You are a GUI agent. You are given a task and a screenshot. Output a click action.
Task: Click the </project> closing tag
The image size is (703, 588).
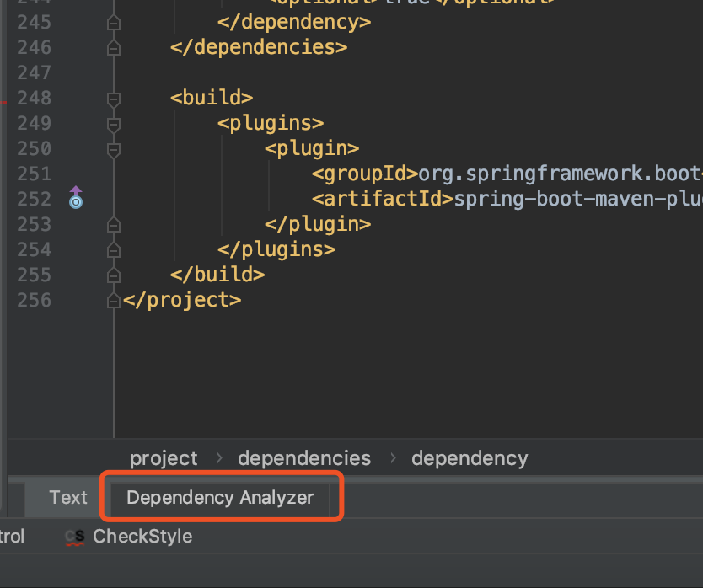(182, 300)
